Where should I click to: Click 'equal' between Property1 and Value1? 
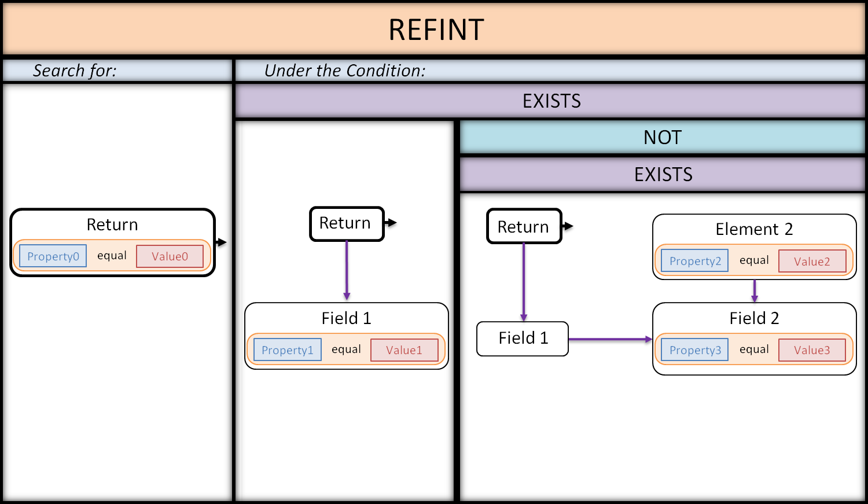[x=346, y=350]
